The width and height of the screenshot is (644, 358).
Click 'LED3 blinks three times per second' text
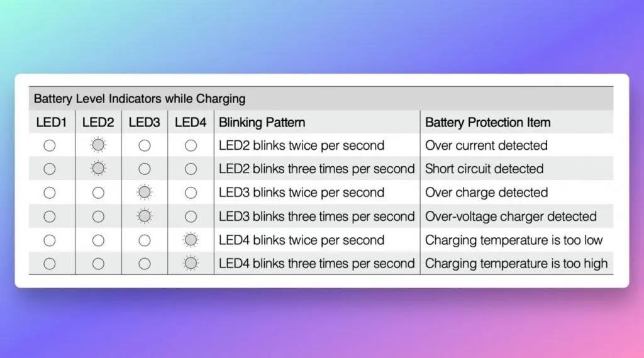pos(317,216)
